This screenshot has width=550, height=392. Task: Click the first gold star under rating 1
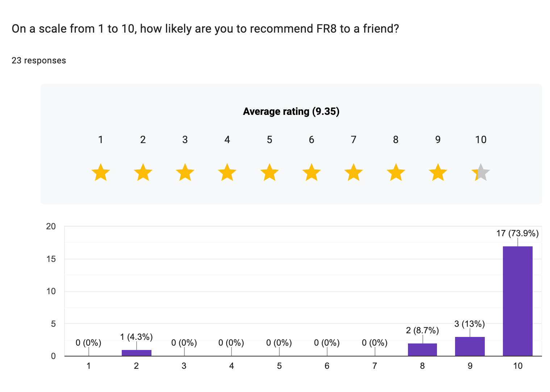pyautogui.click(x=101, y=172)
